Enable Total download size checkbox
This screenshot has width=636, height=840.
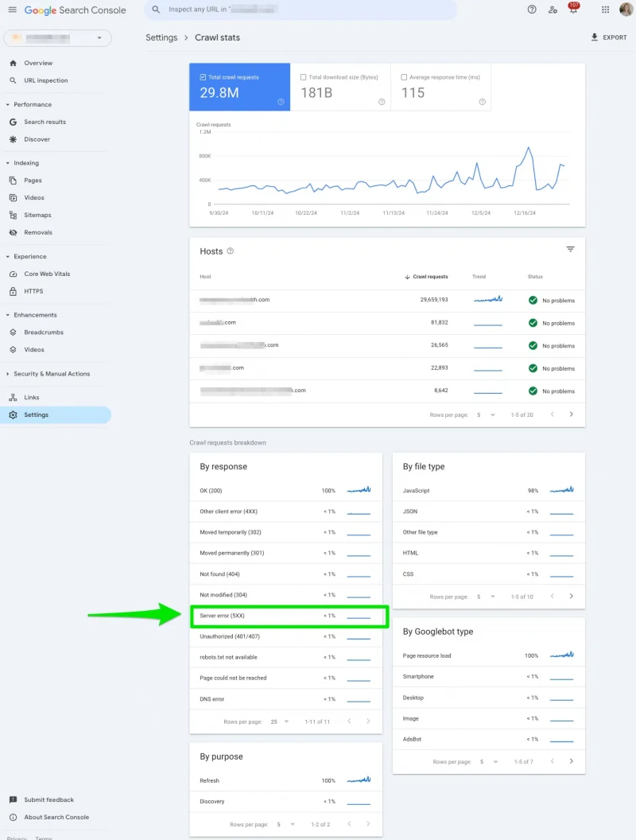click(x=304, y=77)
